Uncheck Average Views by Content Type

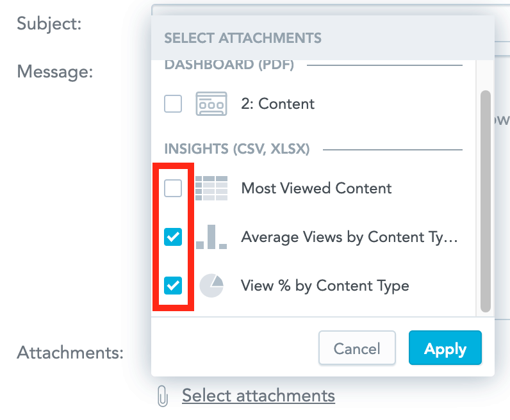173,237
